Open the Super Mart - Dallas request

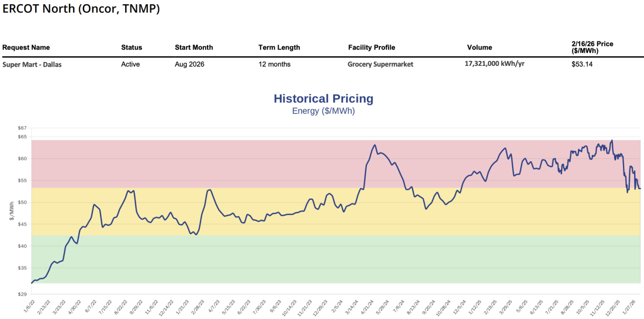pyautogui.click(x=32, y=64)
